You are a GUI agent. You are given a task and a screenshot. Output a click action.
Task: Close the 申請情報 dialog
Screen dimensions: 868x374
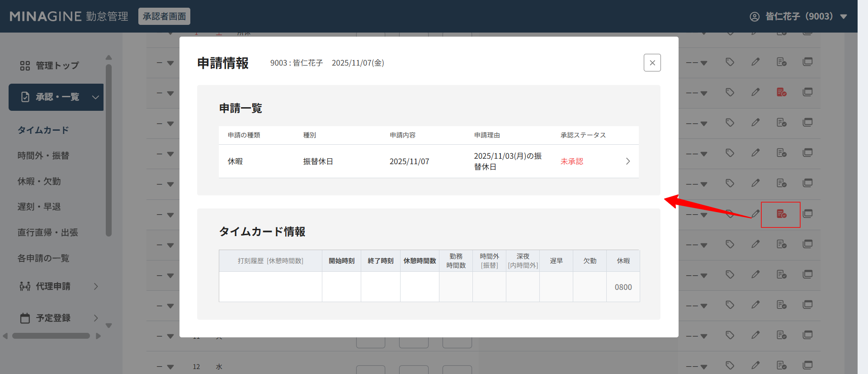[652, 63]
